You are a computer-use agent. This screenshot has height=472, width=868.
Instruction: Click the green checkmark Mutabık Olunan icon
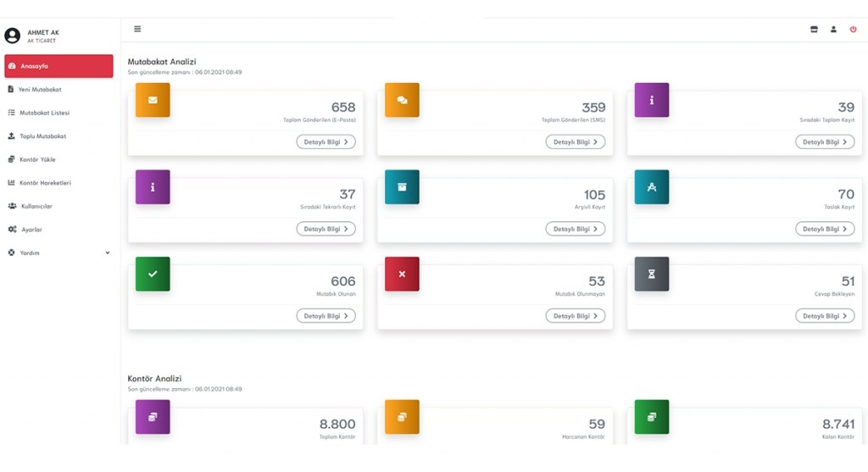pyautogui.click(x=153, y=274)
